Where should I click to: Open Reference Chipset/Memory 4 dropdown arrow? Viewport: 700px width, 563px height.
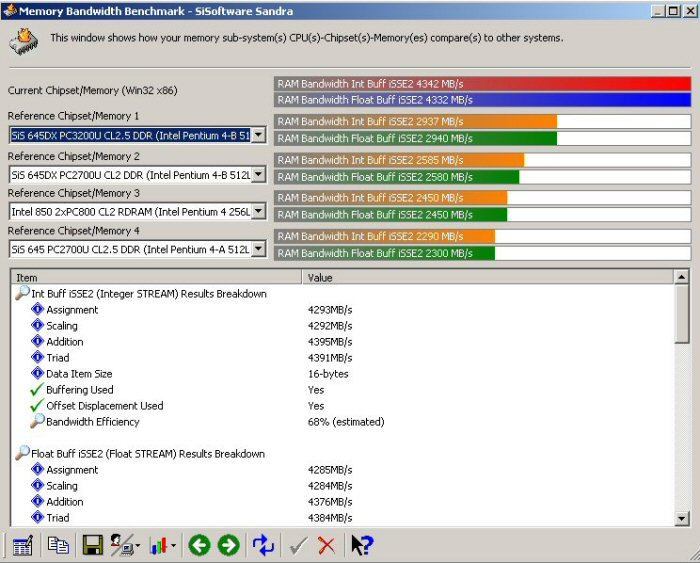(x=258, y=249)
